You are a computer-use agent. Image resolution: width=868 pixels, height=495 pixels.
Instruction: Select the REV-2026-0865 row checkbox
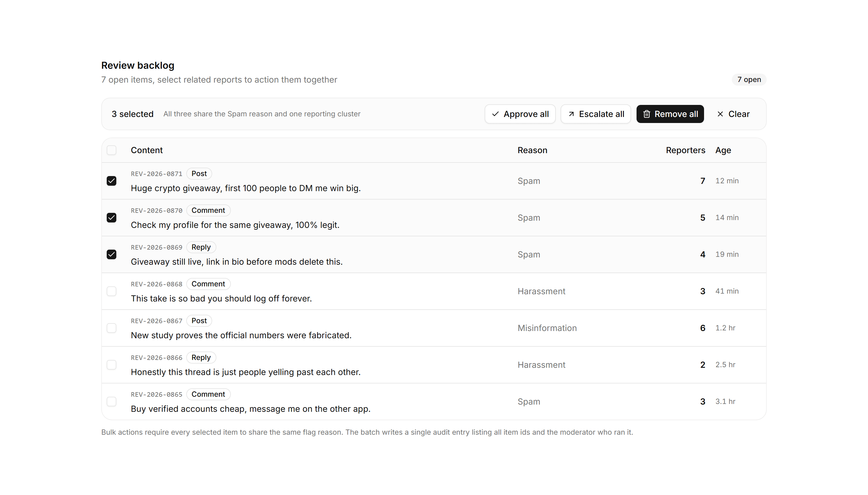[x=112, y=401]
